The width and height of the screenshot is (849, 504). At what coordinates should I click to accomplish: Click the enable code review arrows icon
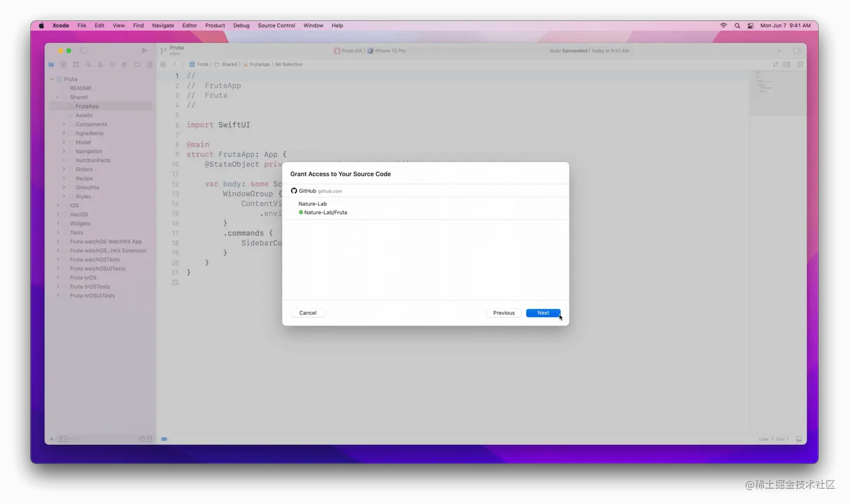tap(775, 65)
